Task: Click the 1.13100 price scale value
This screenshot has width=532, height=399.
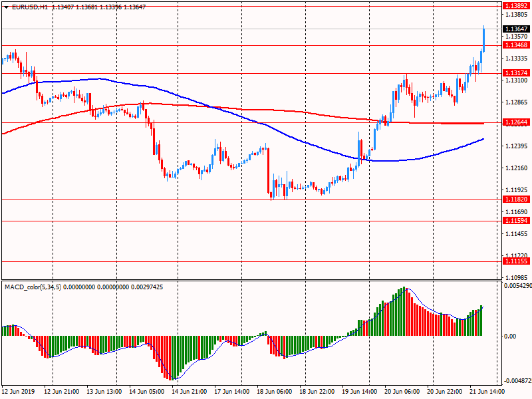Action: point(517,80)
